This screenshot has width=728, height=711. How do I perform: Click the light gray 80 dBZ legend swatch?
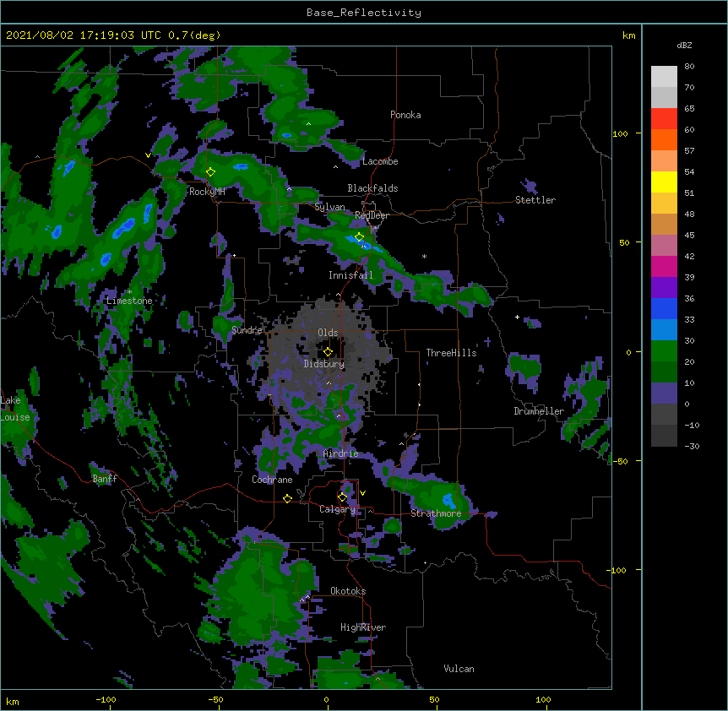click(664, 77)
